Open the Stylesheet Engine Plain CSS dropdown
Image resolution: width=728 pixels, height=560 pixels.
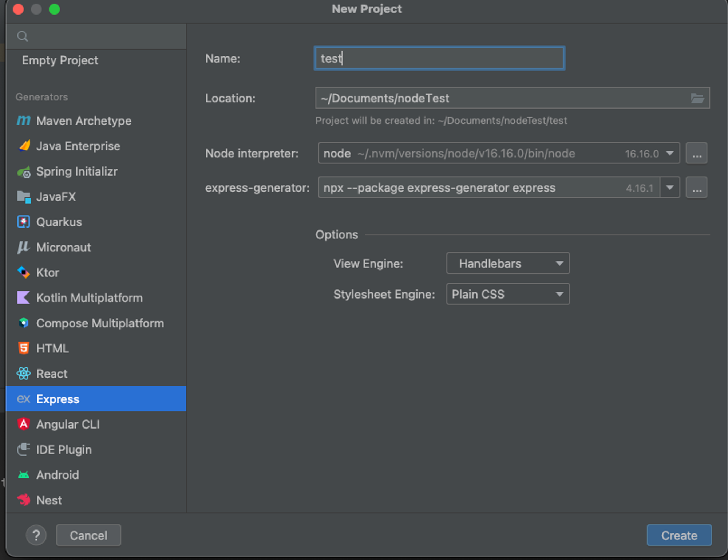(508, 294)
